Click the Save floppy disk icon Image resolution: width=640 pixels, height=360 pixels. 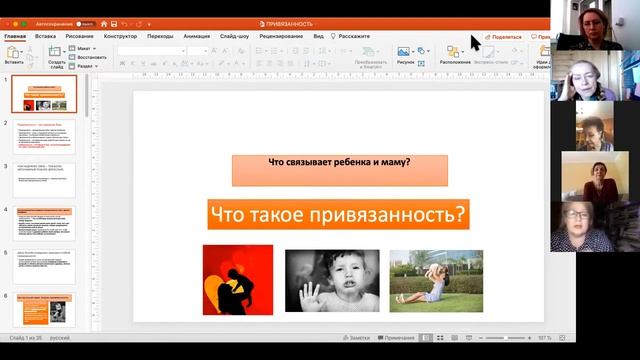(x=114, y=24)
